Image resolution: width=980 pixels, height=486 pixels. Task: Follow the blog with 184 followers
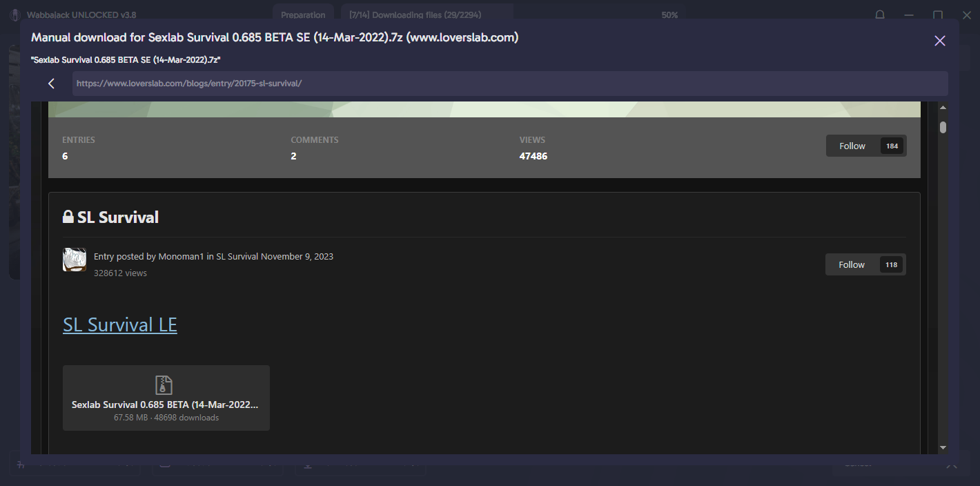(x=866, y=146)
